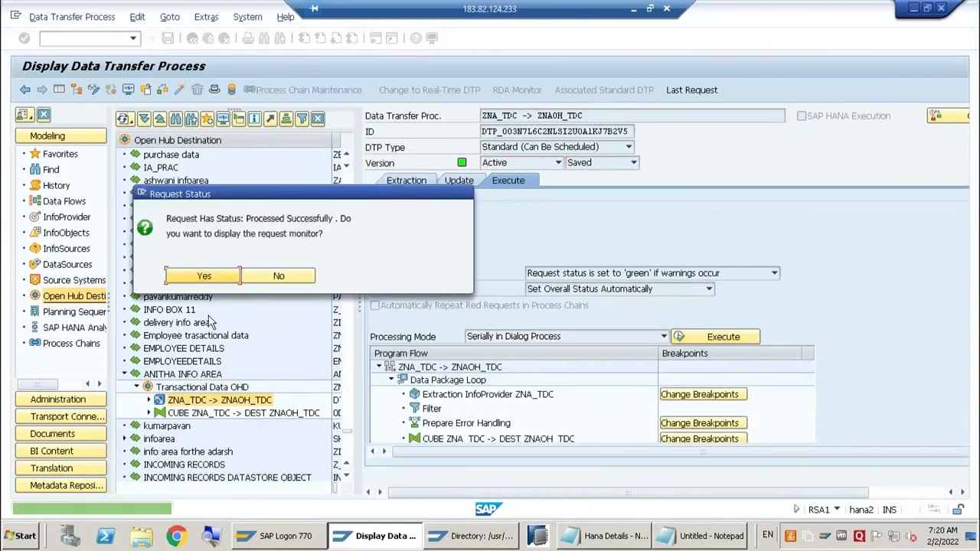This screenshot has height=551, width=980.
Task: Click Yes in Request Status dialog
Action: (x=204, y=276)
